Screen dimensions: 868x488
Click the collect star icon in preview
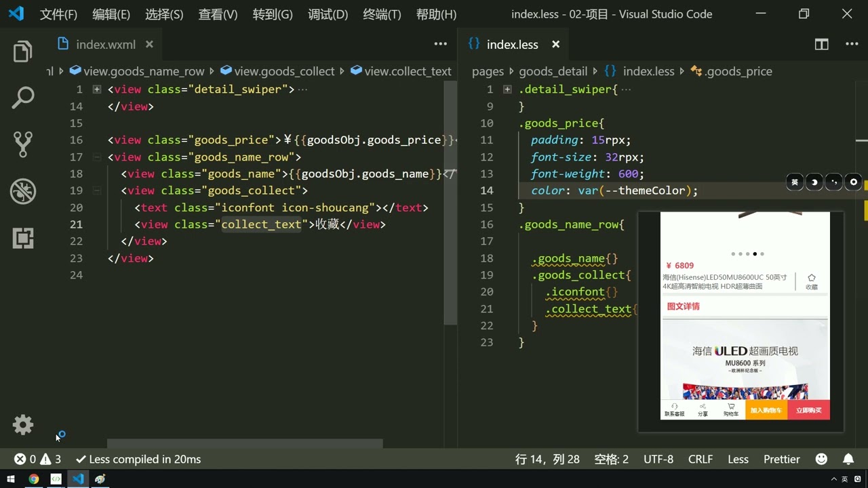click(812, 278)
